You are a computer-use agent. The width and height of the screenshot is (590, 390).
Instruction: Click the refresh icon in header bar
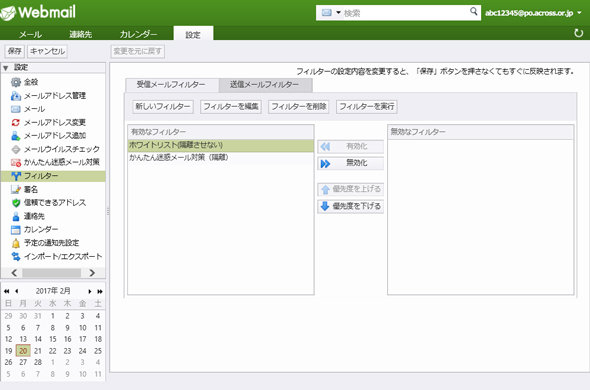tap(578, 33)
